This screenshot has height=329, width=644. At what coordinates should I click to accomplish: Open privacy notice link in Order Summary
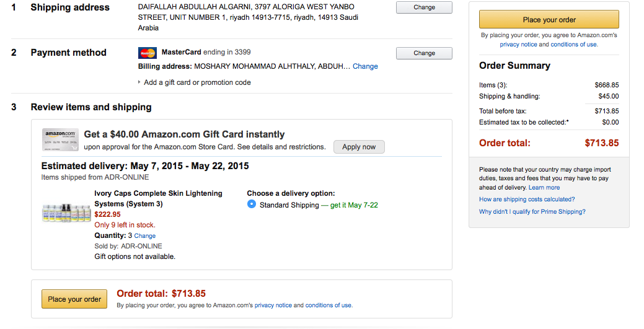[x=518, y=45]
